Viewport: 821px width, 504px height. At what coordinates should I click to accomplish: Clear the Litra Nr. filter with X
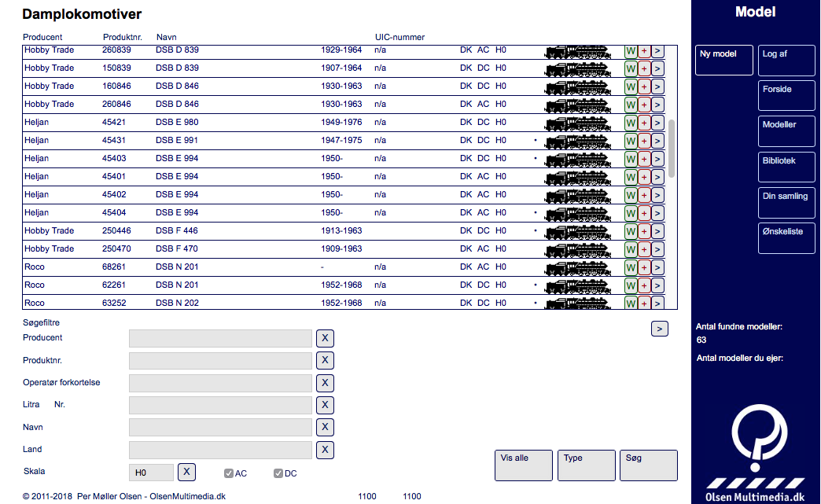[325, 405]
